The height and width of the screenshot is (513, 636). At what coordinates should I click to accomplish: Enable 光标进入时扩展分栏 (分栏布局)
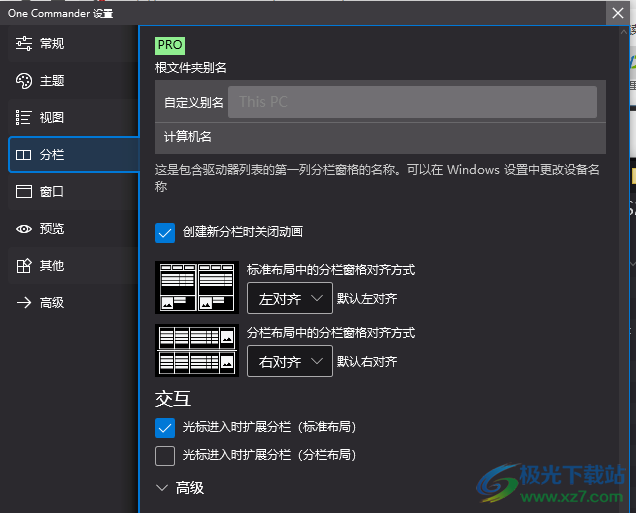click(x=165, y=456)
